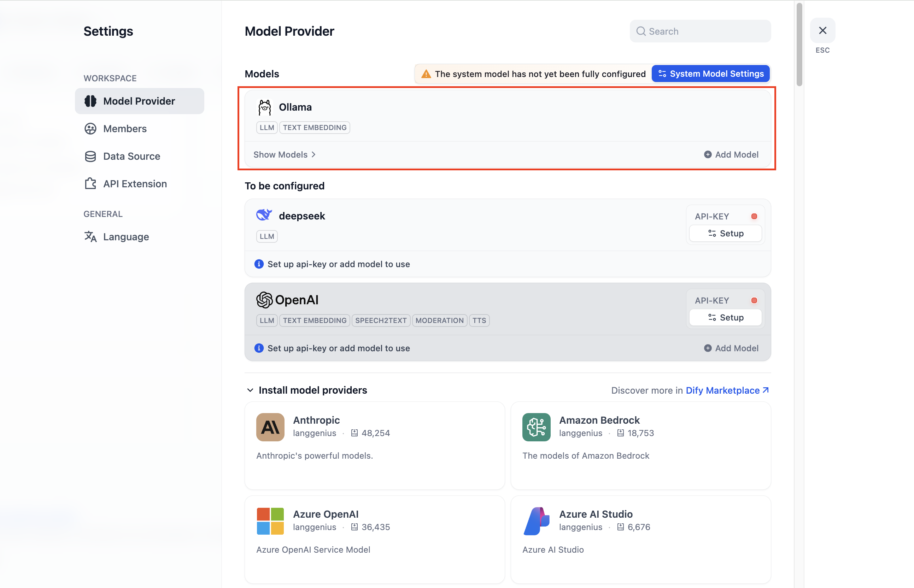Viewport: 914px width, 588px height.
Task: Switch to the Language settings
Action: click(x=125, y=237)
